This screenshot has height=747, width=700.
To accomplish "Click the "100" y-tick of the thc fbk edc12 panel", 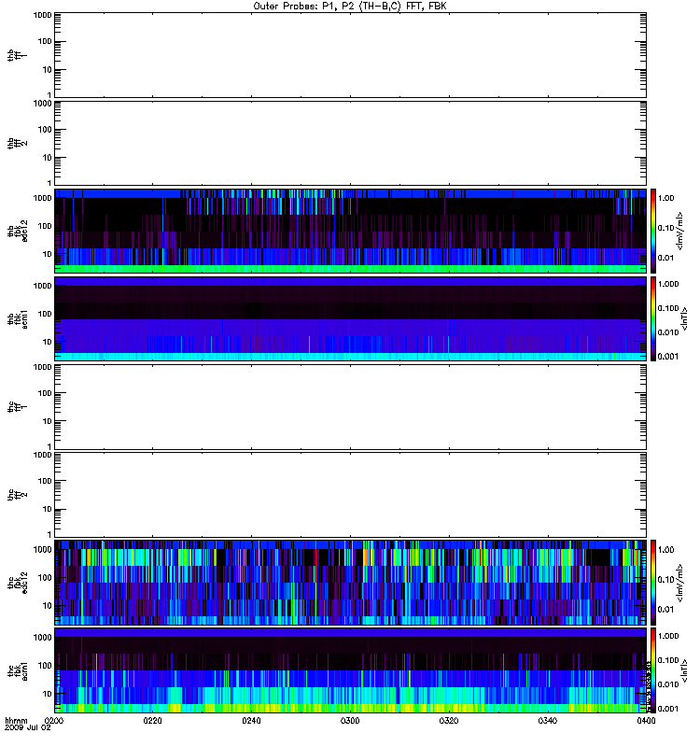I will pos(45,577).
